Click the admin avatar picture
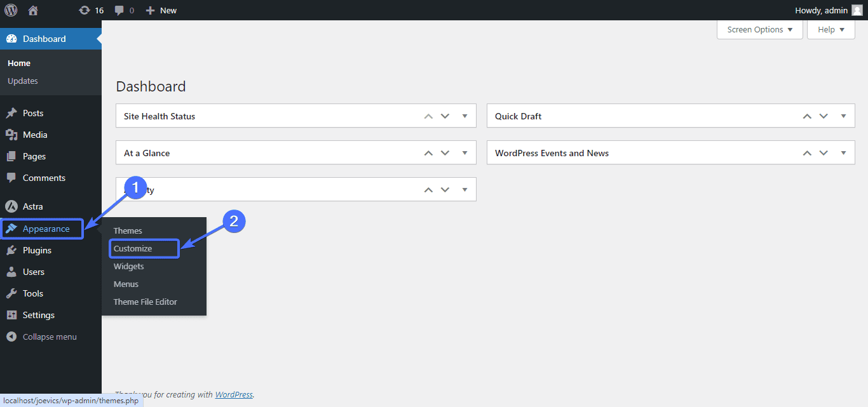Image resolution: width=868 pixels, height=407 pixels. click(857, 10)
